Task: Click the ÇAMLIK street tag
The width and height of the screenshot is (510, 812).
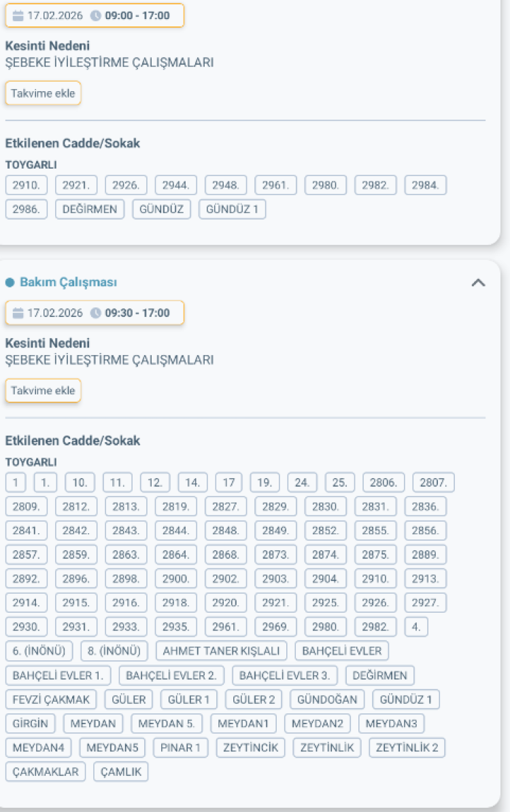Action: (x=120, y=772)
